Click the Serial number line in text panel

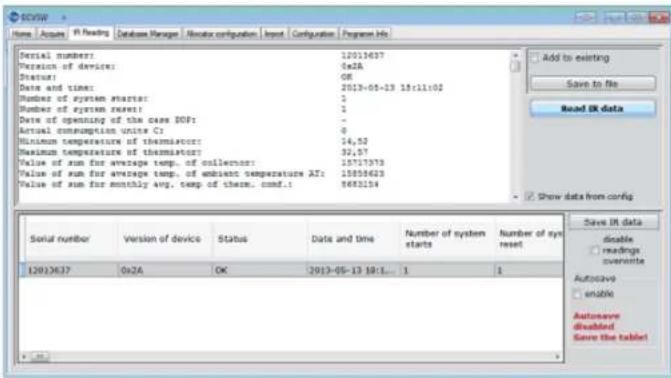click(x=201, y=56)
